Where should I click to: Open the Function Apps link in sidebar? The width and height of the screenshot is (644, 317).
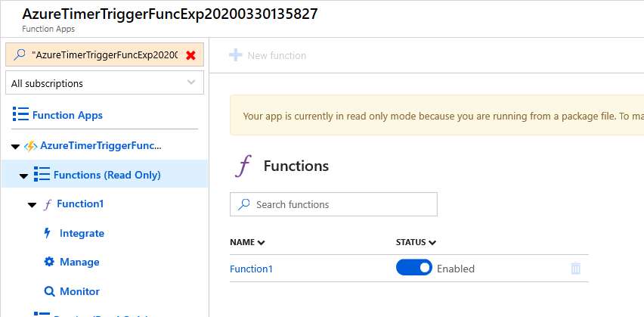point(67,115)
